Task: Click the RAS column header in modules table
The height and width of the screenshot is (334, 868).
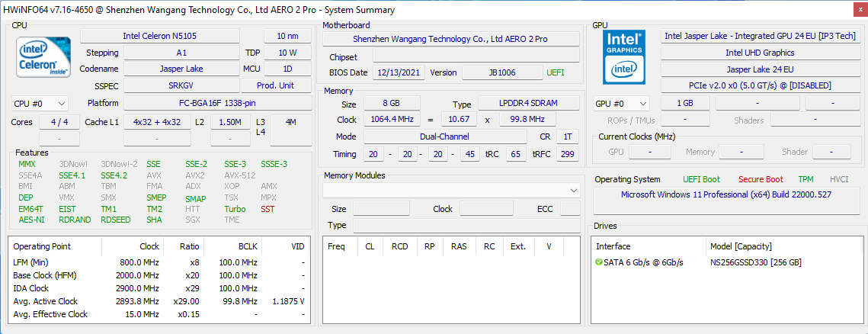Action: tap(459, 246)
